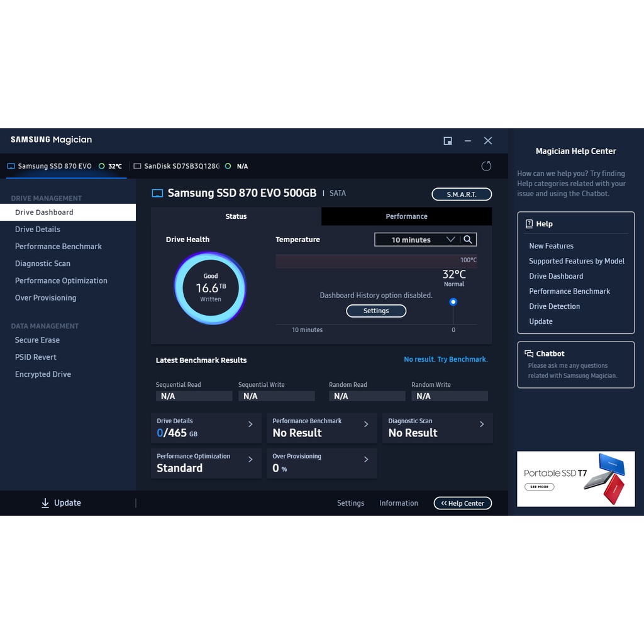This screenshot has height=644, width=644.
Task: Click the Random Read N/A value
Action: coord(367,396)
